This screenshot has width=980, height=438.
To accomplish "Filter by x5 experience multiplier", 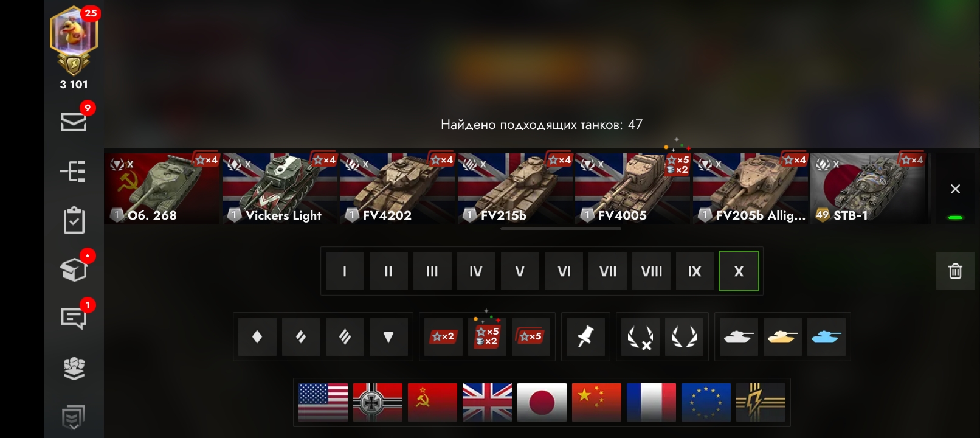I will [x=531, y=336].
